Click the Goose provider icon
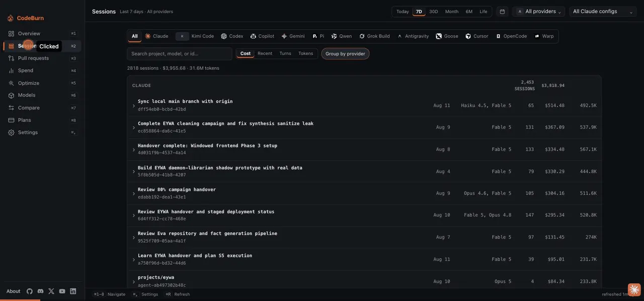Image resolution: width=644 pixels, height=301 pixels. [x=439, y=36]
